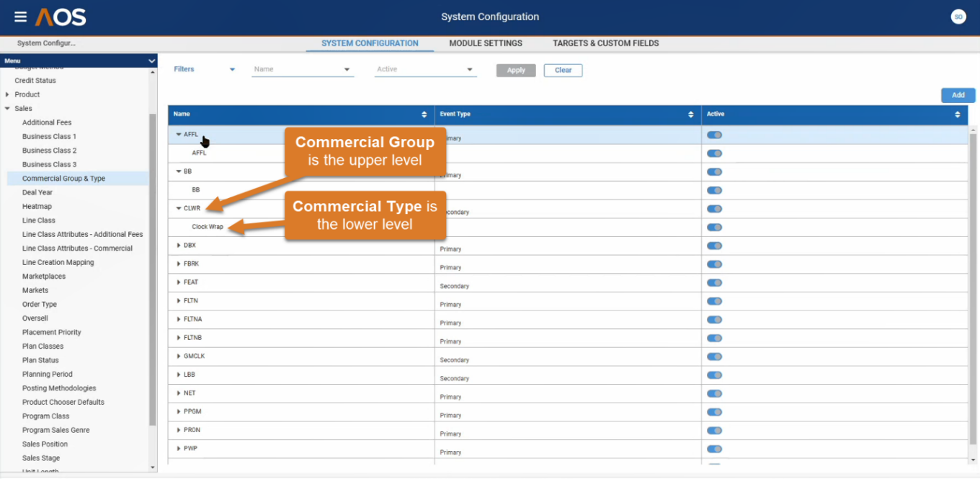Sort table by Name column icon
980x479 pixels.
424,115
